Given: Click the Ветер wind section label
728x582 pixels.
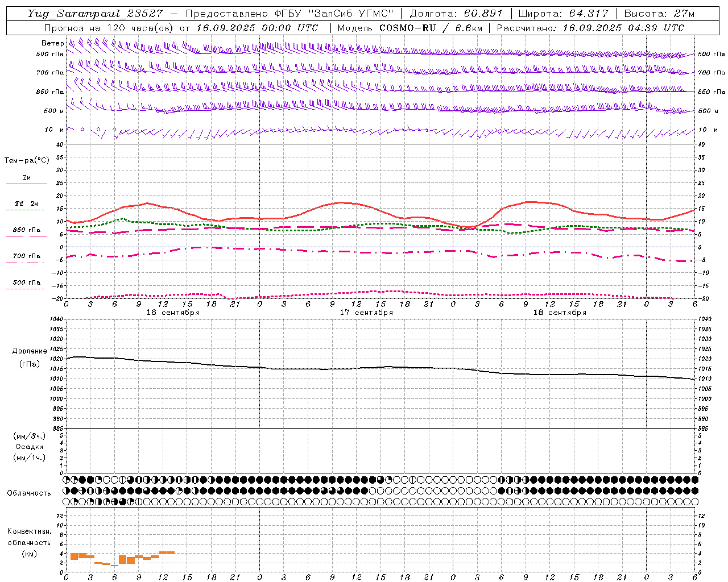Looking at the screenshot, I should 52,43.
